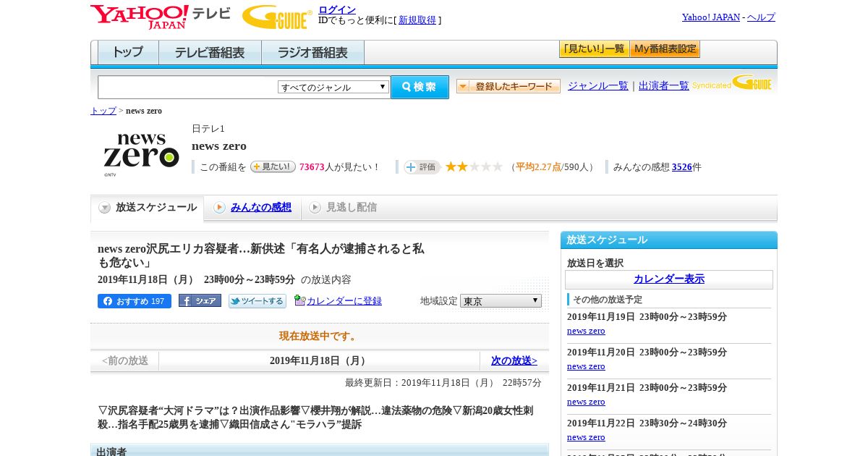Click the 3526 reviews count link

pyautogui.click(x=682, y=167)
